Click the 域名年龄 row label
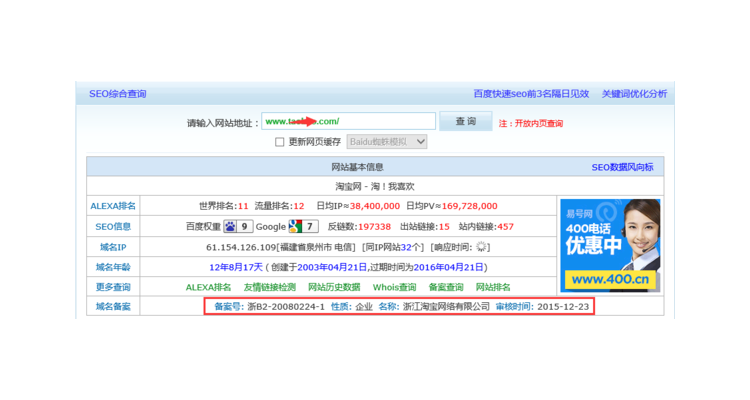This screenshot has width=750, height=400. point(113,267)
